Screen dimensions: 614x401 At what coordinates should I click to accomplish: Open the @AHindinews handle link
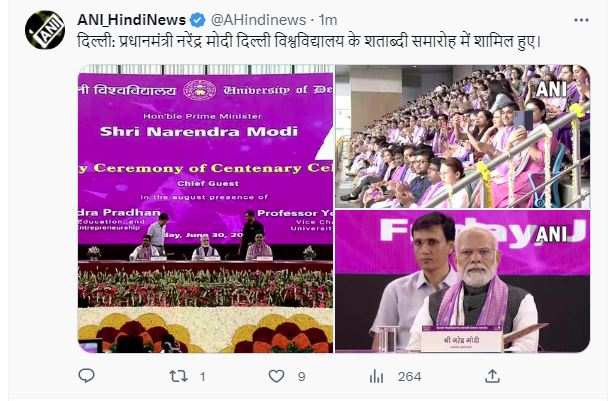pyautogui.click(x=258, y=20)
